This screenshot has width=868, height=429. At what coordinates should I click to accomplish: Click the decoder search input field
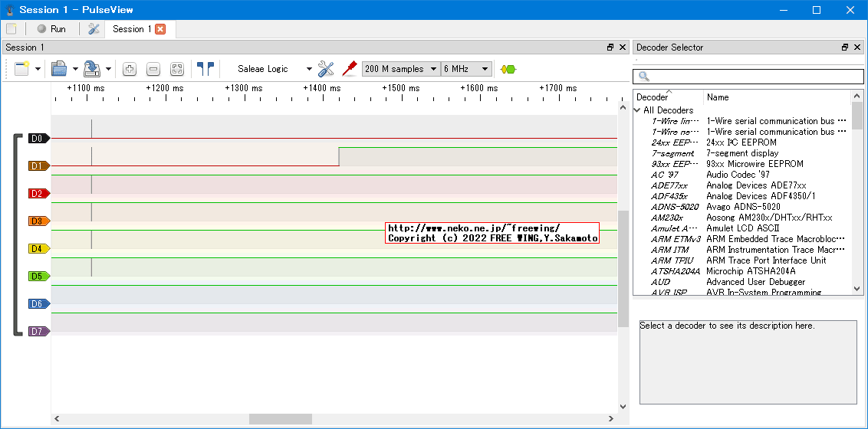[x=748, y=76]
